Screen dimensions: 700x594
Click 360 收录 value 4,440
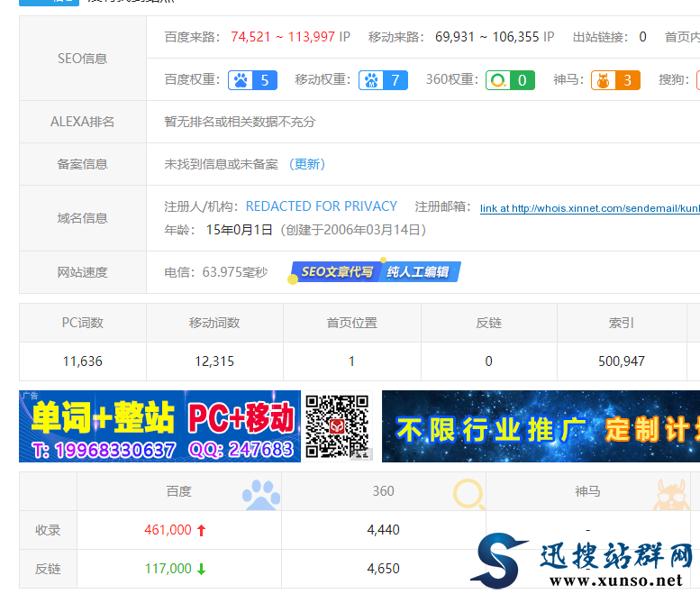click(384, 530)
